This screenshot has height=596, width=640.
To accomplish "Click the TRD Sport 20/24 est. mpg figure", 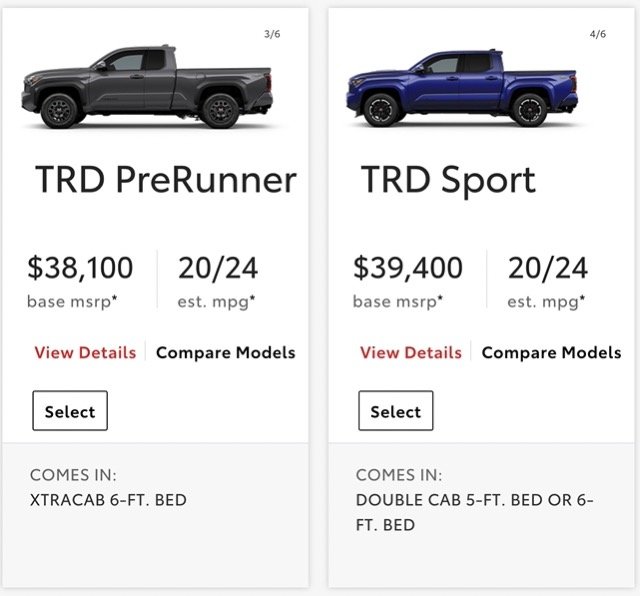I will [x=547, y=268].
